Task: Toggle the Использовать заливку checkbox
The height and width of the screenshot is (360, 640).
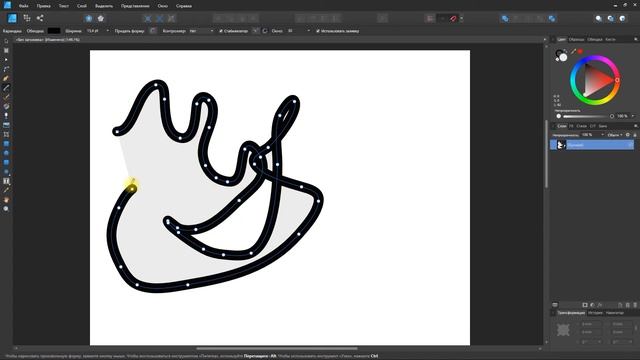Action: point(318,31)
